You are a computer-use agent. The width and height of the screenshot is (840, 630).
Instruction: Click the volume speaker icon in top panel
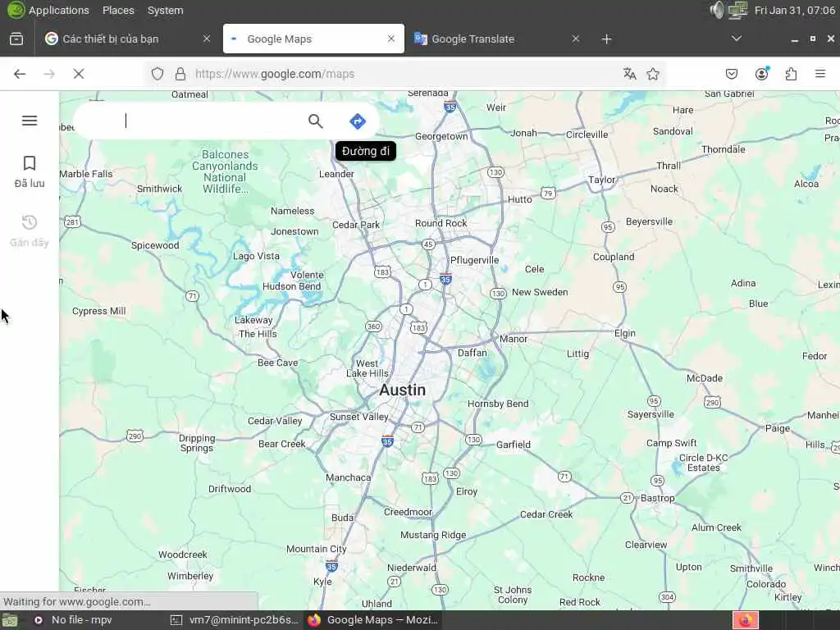(716, 10)
